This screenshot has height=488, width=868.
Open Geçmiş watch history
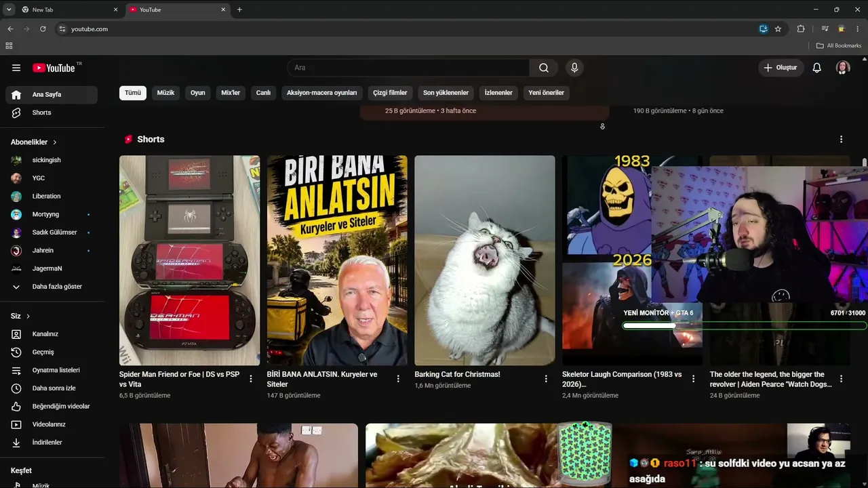coord(52,352)
